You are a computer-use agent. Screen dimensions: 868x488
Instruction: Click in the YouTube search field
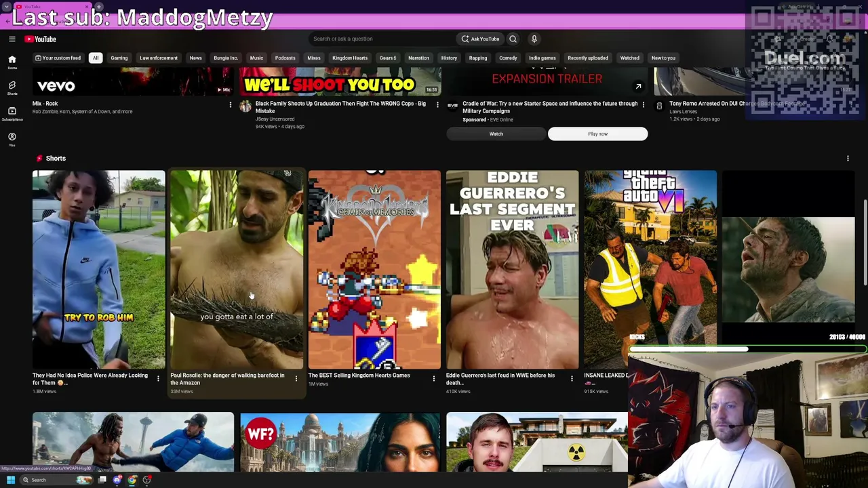pyautogui.click(x=383, y=39)
